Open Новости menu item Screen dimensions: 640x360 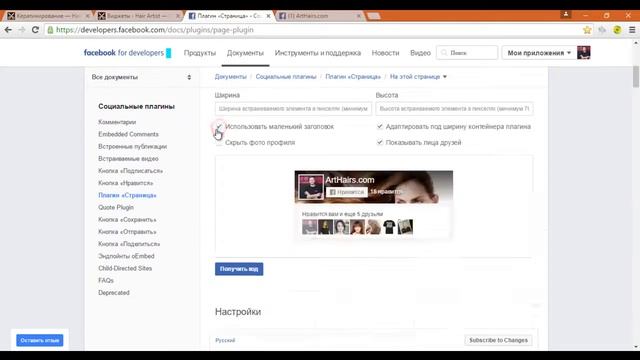point(385,53)
